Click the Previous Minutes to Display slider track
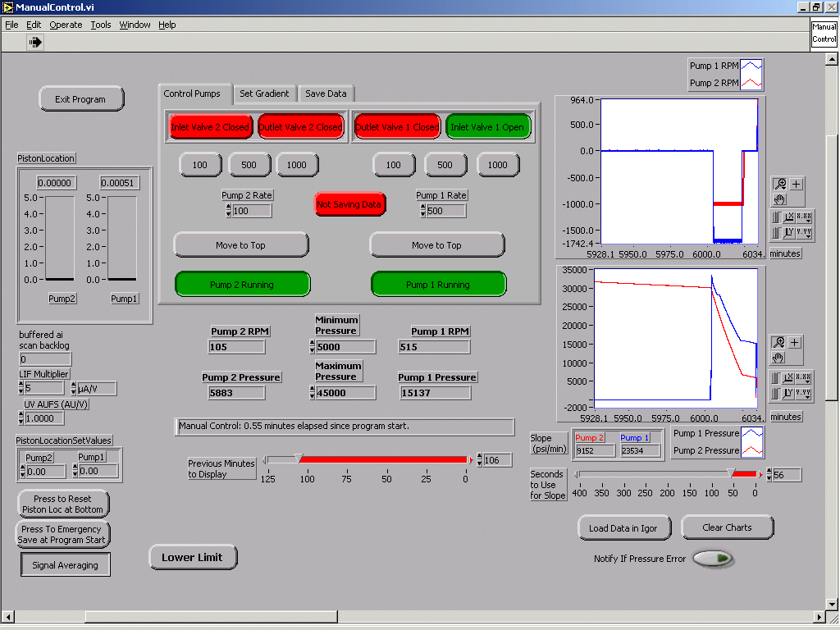 [x=367, y=459]
